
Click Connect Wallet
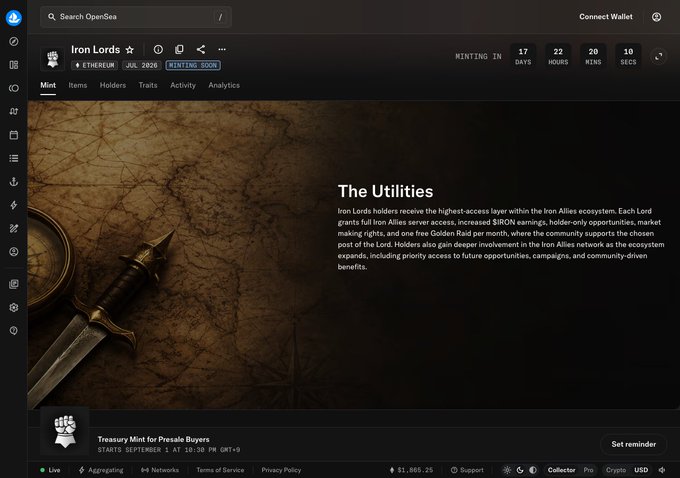(x=606, y=17)
